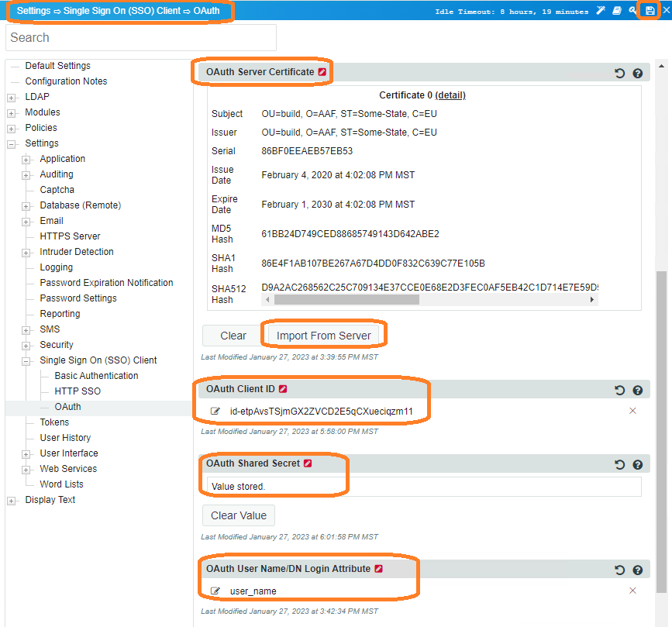The height and width of the screenshot is (627, 672).
Task: Save changes using the disk icon in toolbar
Action: [x=650, y=9]
